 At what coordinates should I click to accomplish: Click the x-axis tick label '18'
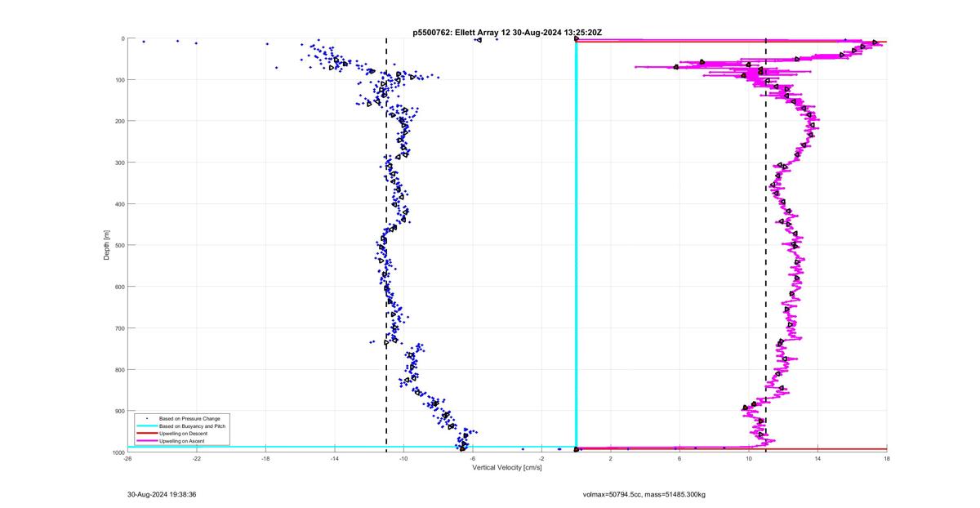(x=887, y=458)
